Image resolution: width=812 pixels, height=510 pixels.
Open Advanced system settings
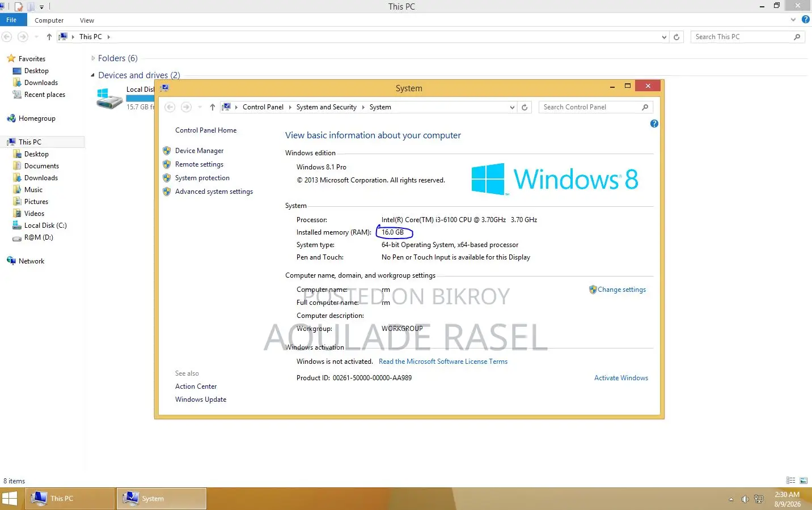click(x=214, y=192)
